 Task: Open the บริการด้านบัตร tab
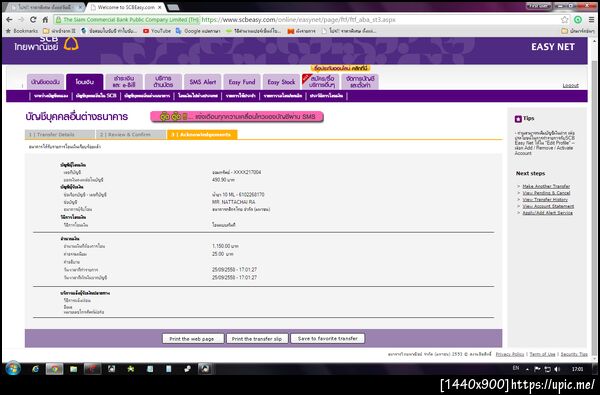(x=163, y=82)
